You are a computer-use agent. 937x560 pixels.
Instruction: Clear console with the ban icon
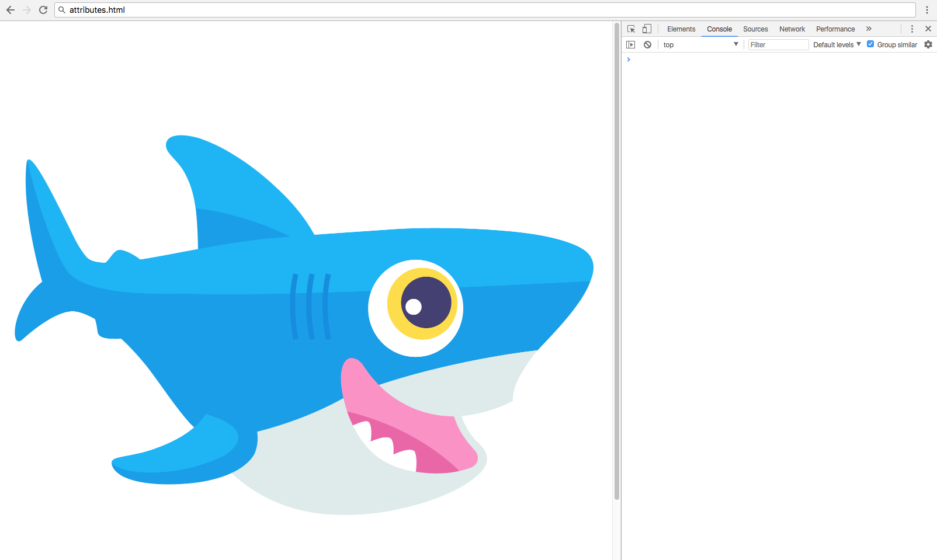click(647, 44)
